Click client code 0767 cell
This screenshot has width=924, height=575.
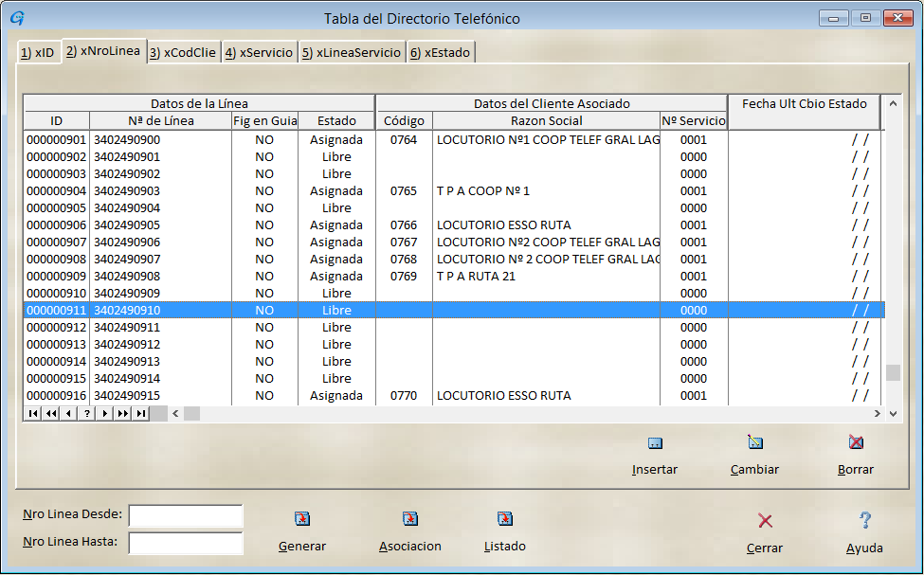tap(404, 243)
